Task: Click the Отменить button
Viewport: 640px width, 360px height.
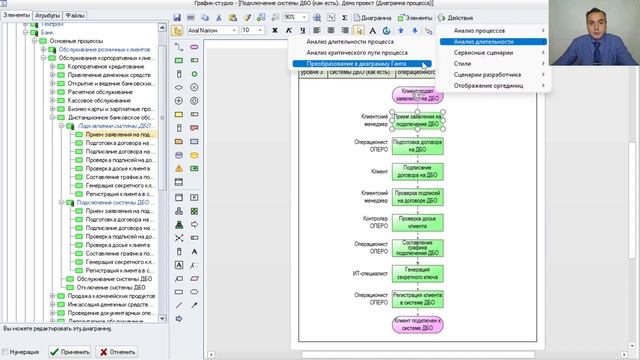Action: click(x=117, y=352)
